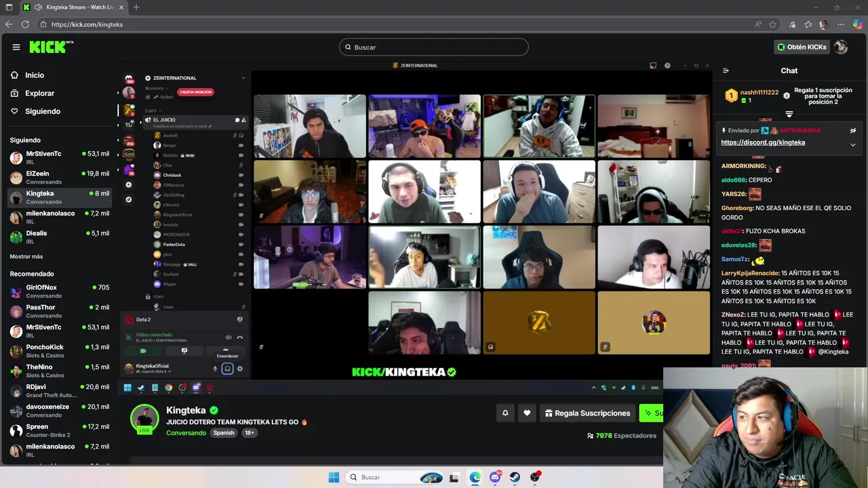Open Siguiendo in sidebar
The height and width of the screenshot is (488, 868).
(43, 111)
